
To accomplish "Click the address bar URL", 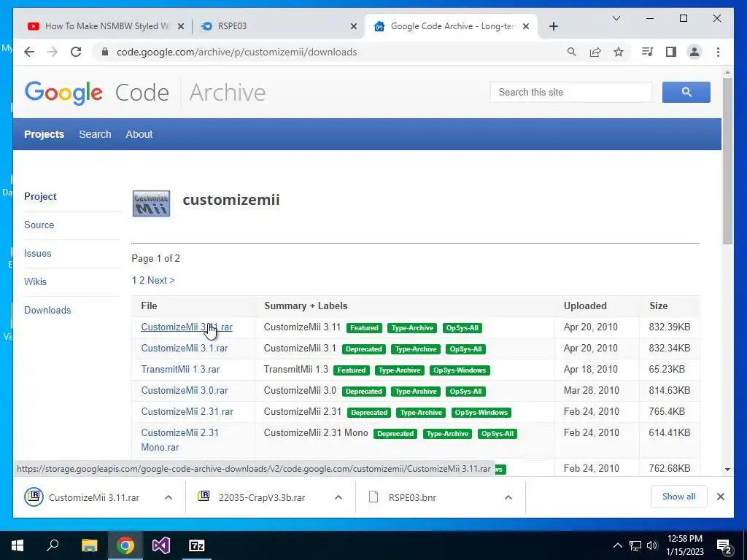I will click(237, 52).
